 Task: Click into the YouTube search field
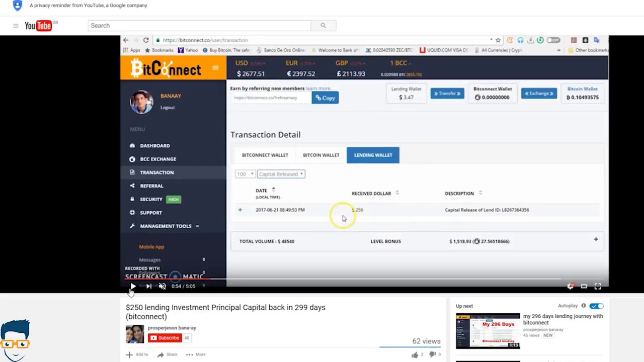[x=199, y=26]
